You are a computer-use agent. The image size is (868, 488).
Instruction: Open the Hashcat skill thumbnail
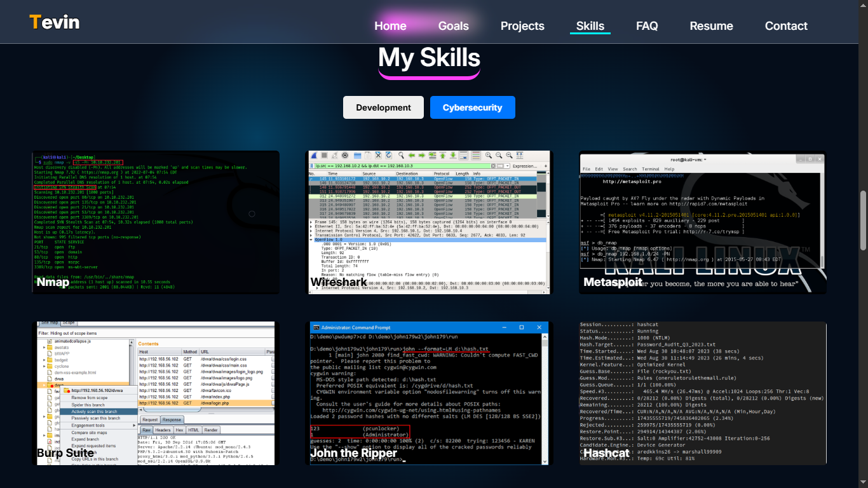(703, 393)
